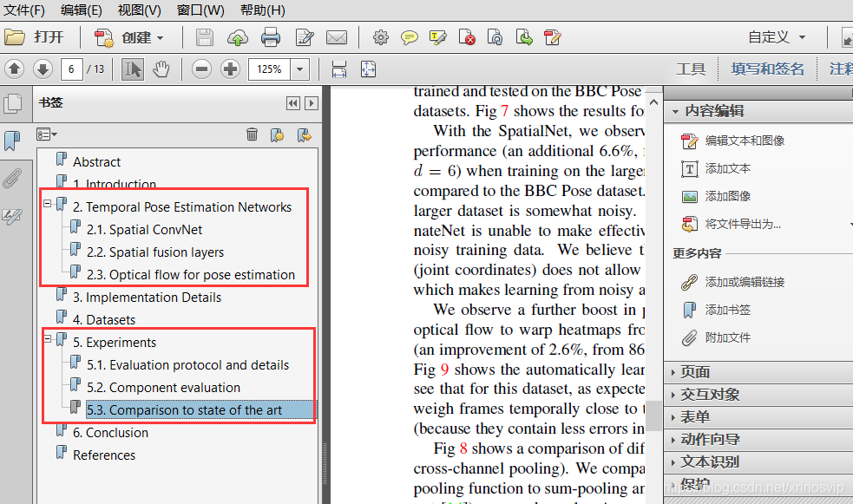
Task: Click the 添加文本 add text option
Action: point(716,168)
